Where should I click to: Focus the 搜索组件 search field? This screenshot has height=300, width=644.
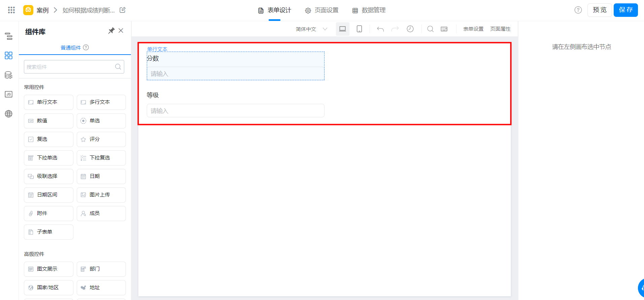click(x=74, y=67)
